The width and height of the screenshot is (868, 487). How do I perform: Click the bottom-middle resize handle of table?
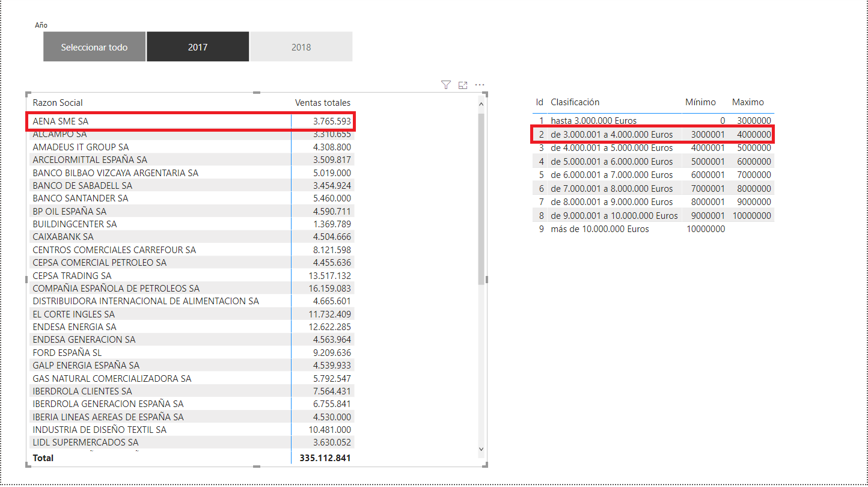pos(257,466)
